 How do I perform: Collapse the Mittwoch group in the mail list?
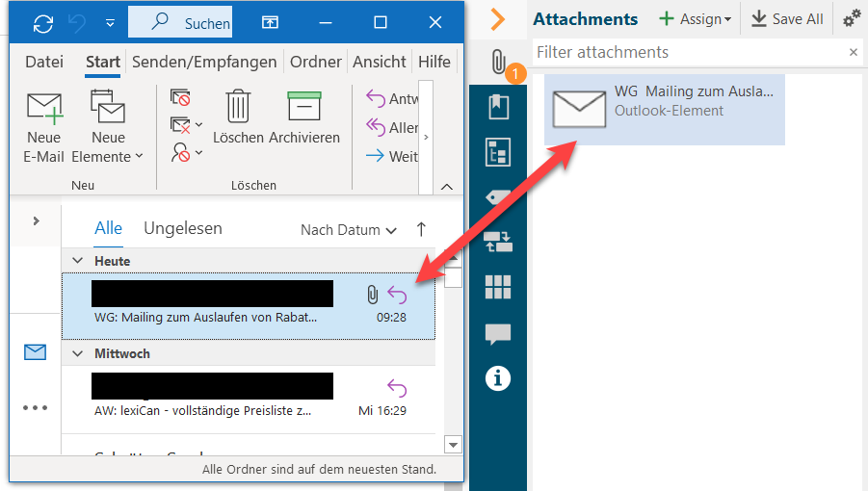click(x=78, y=353)
